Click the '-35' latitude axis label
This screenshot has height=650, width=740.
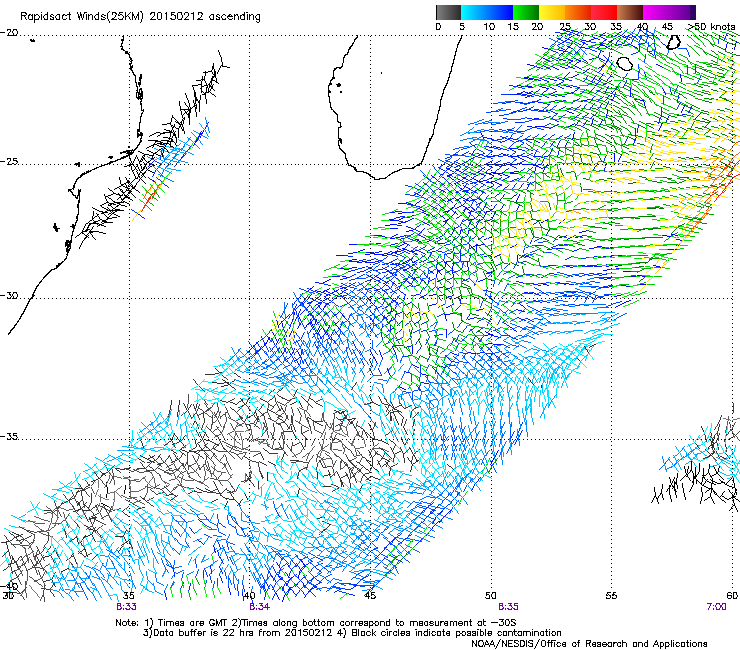(9, 437)
